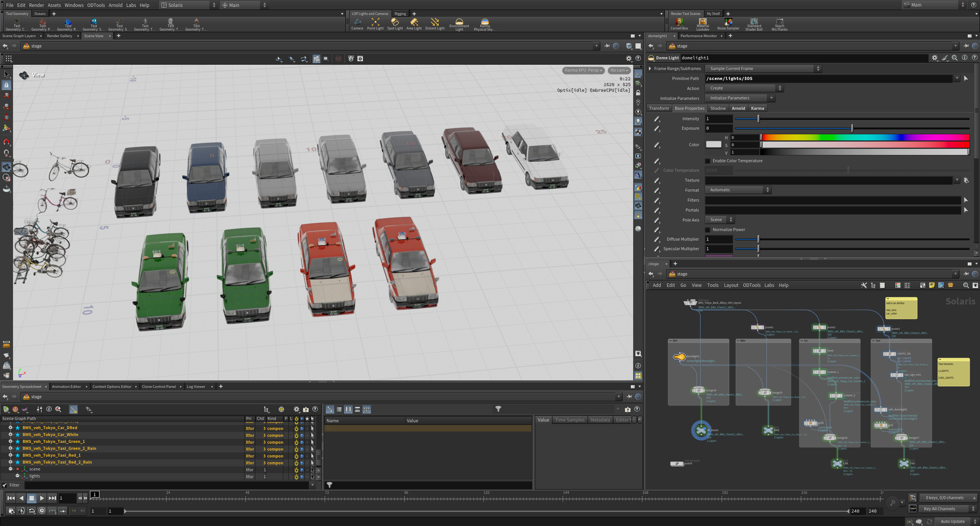Jump to the first frame
980x526 pixels.
coord(11,498)
